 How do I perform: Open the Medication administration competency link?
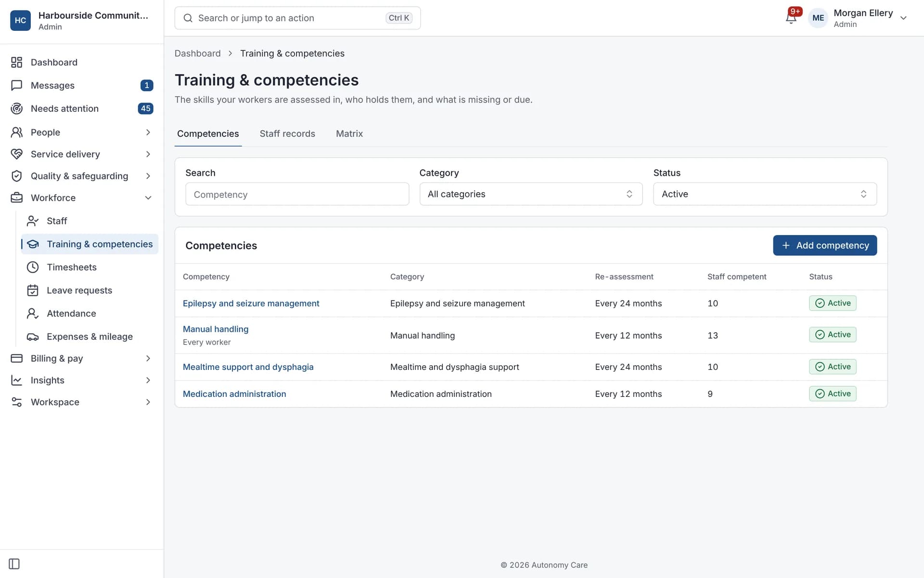click(x=234, y=394)
